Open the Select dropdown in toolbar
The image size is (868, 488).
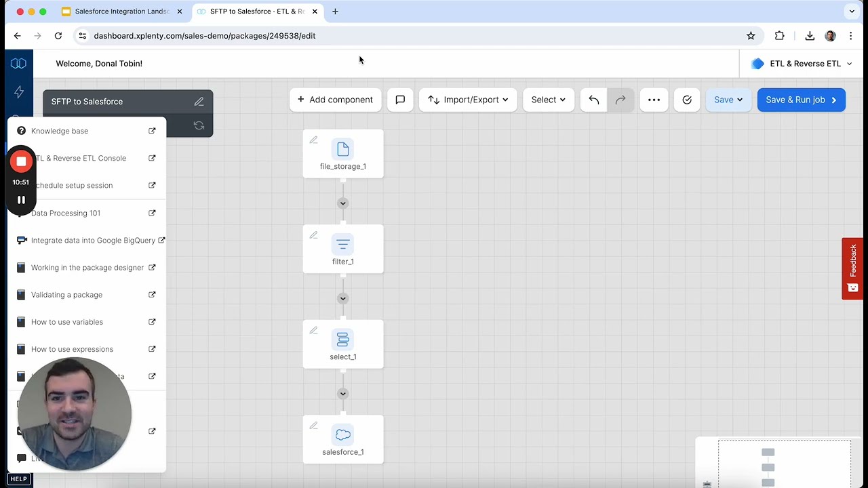point(549,100)
